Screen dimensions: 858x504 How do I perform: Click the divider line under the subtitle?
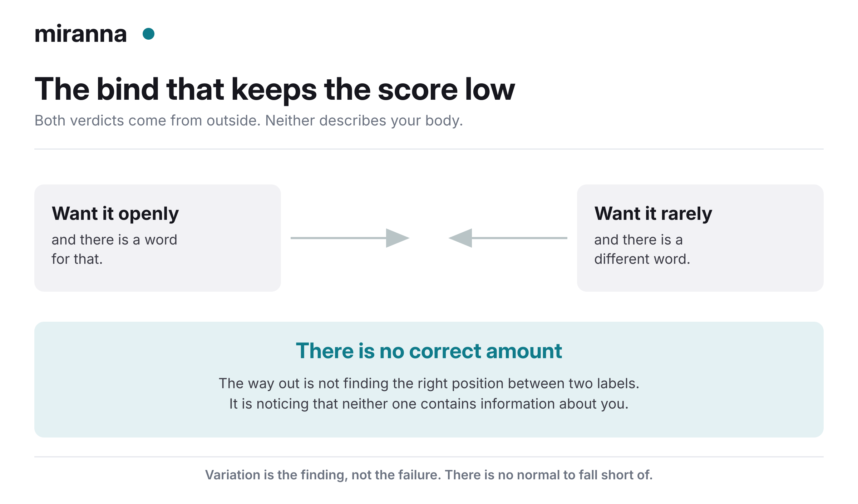coord(429,149)
